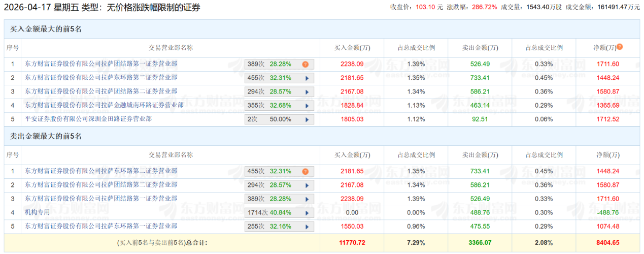Expand 294次 28.57% details in the buy table

click(x=307, y=92)
